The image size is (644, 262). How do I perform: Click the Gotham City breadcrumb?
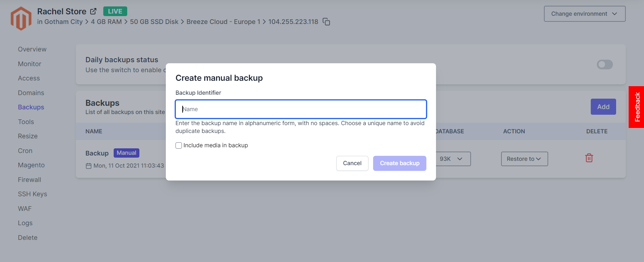(x=64, y=22)
